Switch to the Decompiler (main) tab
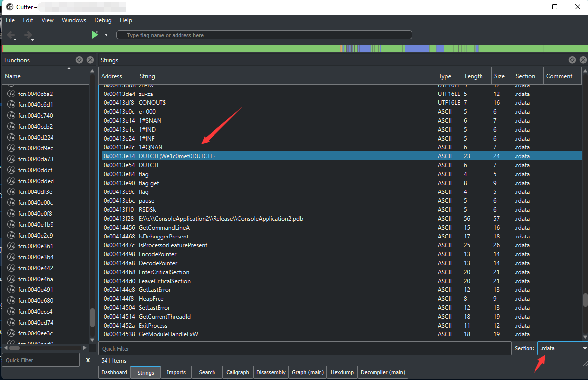The height and width of the screenshot is (380, 588). [x=383, y=372]
